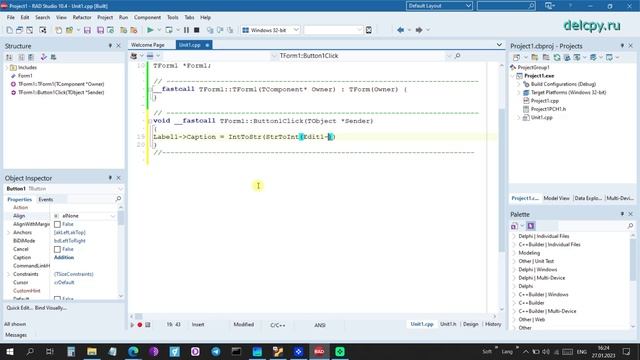
Task: Search properties in the Object Inspector magnifier
Action: click(118, 199)
